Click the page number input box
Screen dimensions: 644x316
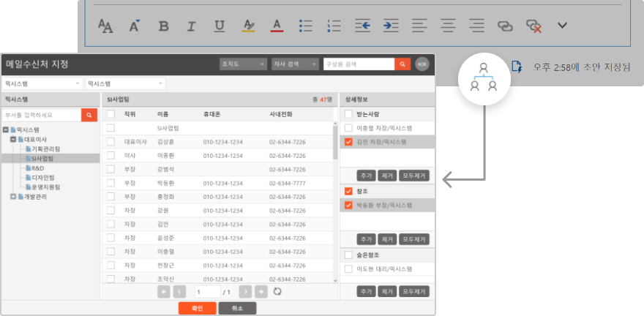pos(207,292)
